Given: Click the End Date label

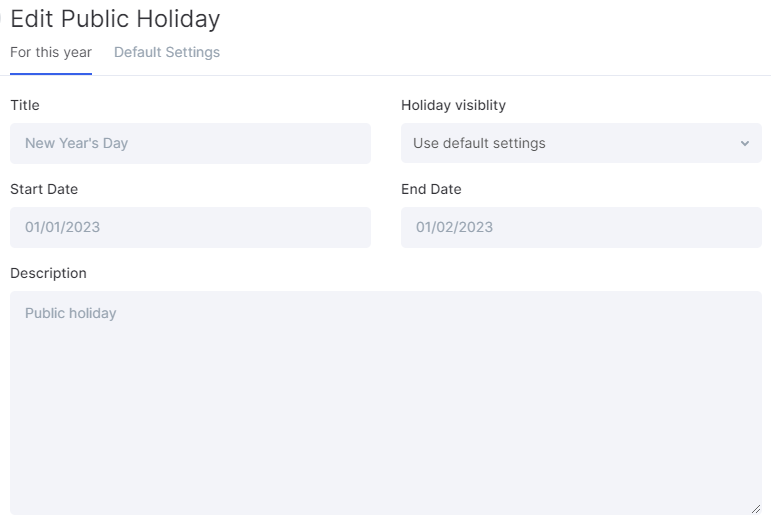Looking at the screenshot, I should coord(431,189).
